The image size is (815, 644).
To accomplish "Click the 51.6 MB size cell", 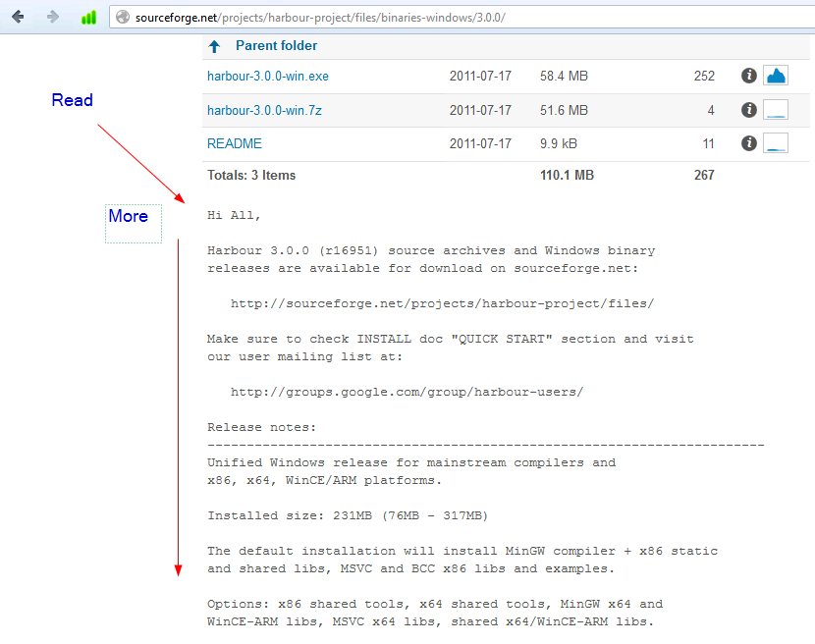I will (x=564, y=110).
